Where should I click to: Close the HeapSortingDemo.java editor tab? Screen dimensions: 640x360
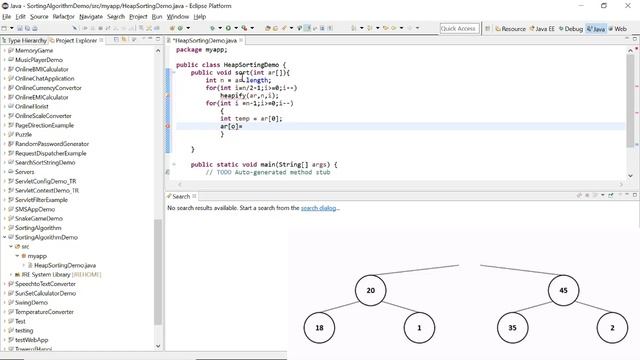(241, 40)
